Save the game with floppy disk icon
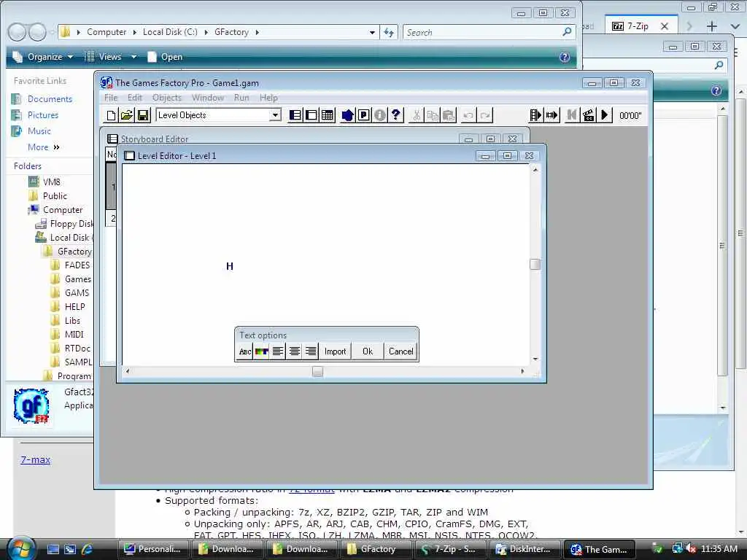 click(143, 115)
